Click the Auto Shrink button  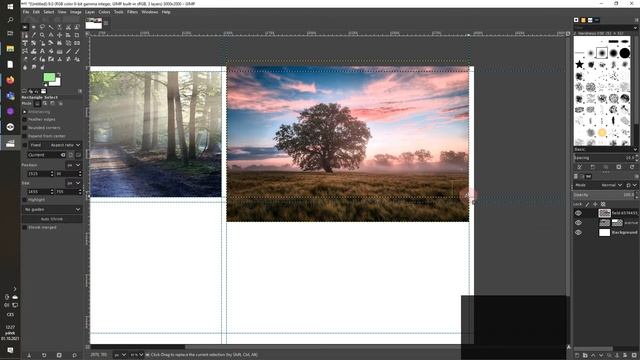coord(52,219)
